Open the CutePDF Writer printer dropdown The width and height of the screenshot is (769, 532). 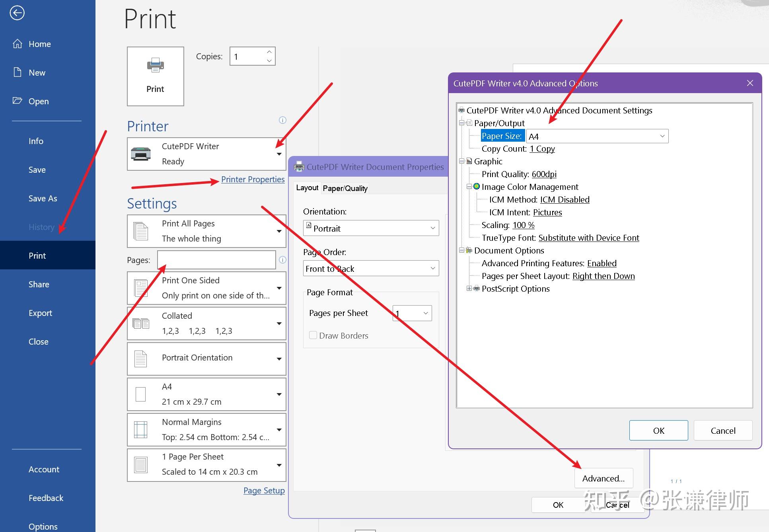tap(279, 154)
